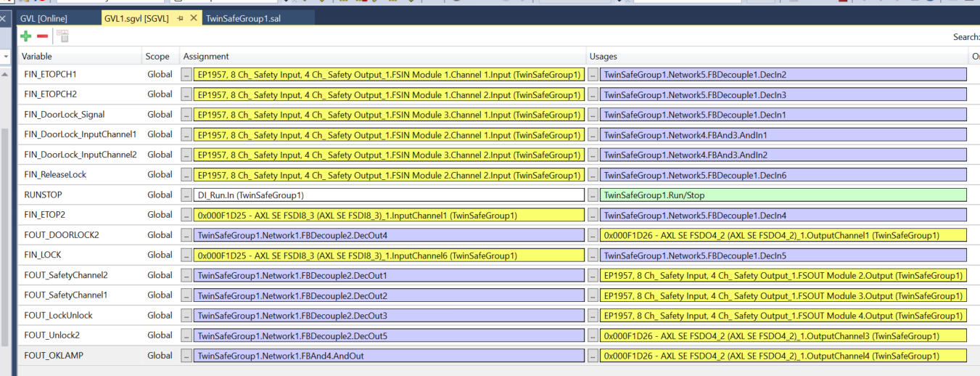Open assignment browse button for FIN_ETOP2
Screen dimensions: 980x376
click(x=186, y=215)
